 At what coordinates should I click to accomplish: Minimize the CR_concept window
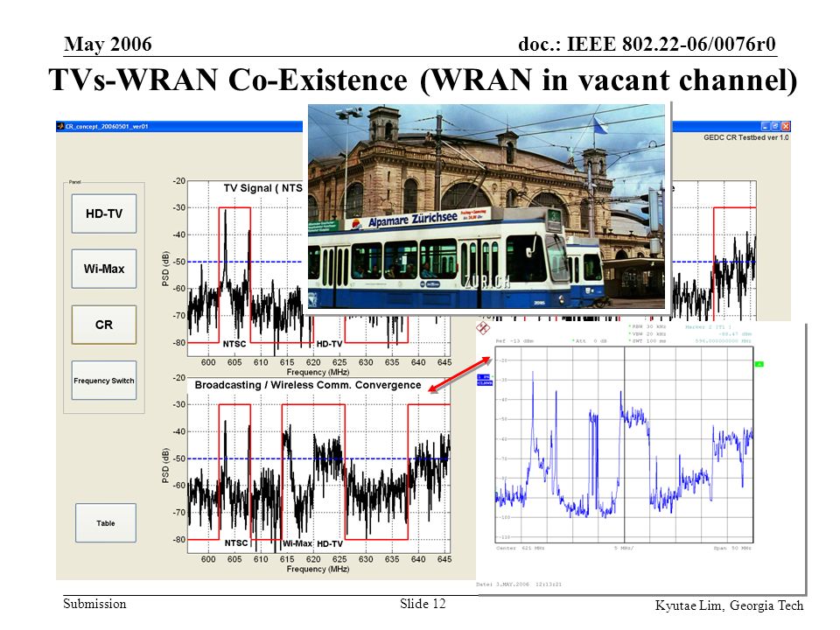[x=766, y=126]
